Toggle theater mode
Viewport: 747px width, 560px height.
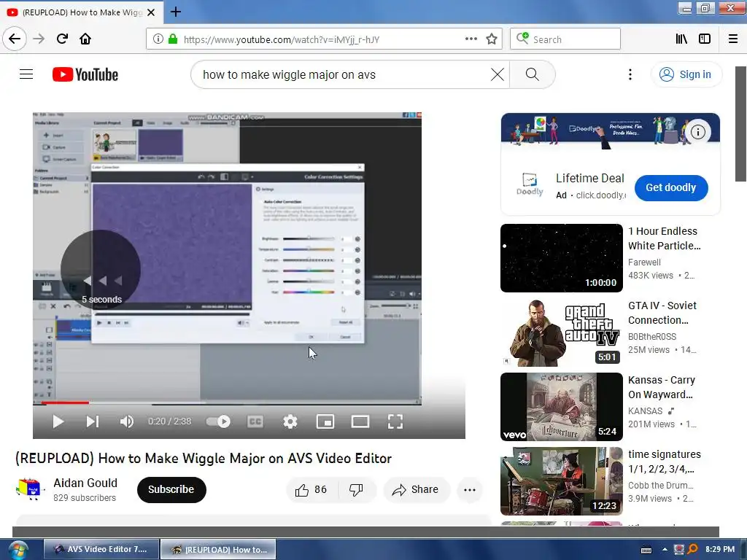360,421
